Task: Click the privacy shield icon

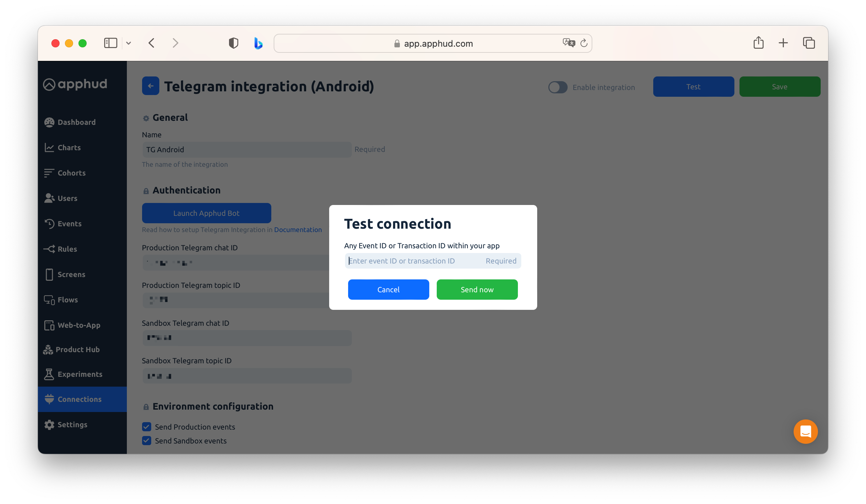Action: pyautogui.click(x=233, y=43)
